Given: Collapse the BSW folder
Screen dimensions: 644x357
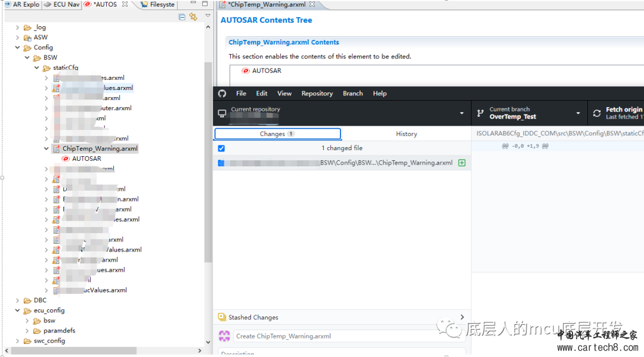Looking at the screenshot, I should [x=27, y=57].
